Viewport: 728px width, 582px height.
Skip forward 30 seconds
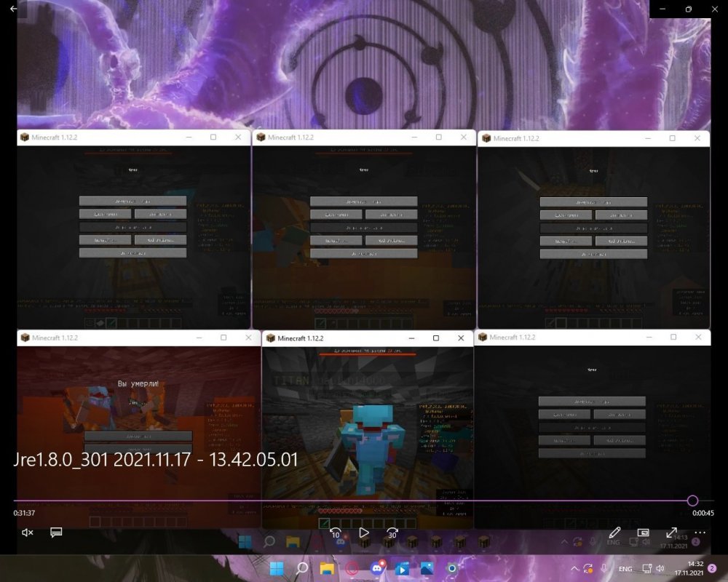pyautogui.click(x=392, y=533)
